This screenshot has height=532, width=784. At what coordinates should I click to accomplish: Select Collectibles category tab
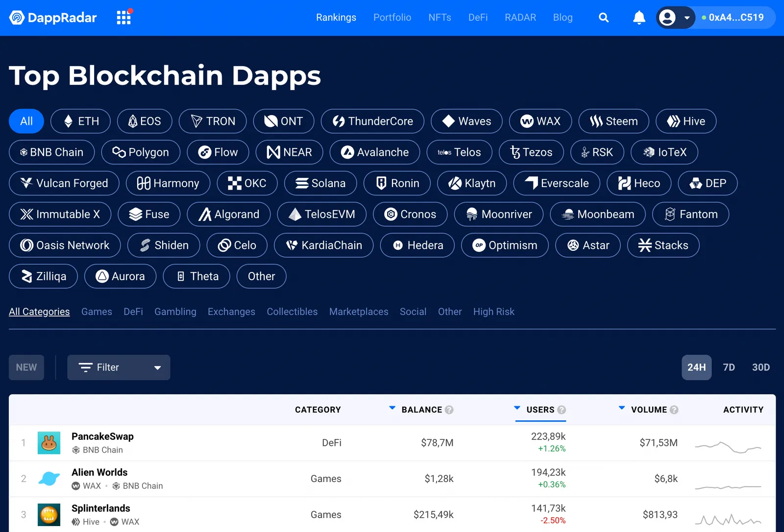[292, 312]
